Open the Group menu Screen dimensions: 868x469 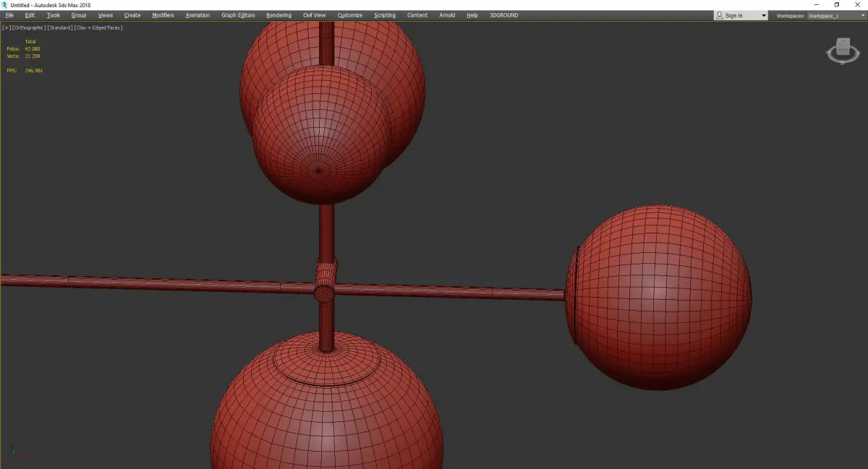pos(79,15)
